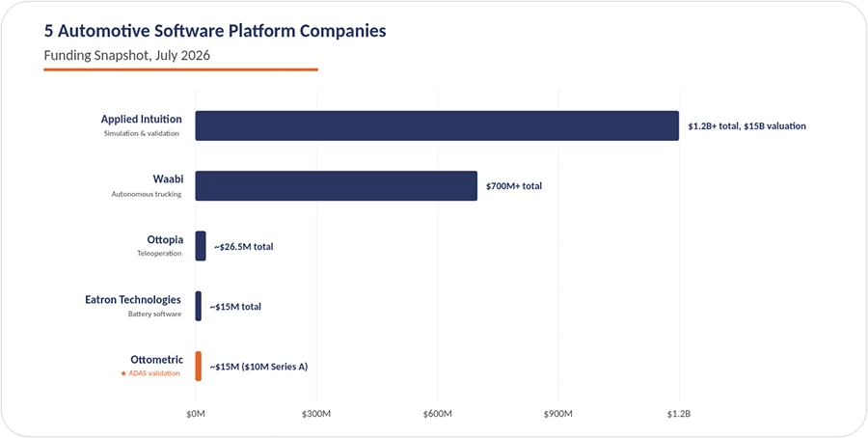Click the chart title '5 Automotive Software Platform Companies'
Viewport: 868px width, 438px height.
215,31
